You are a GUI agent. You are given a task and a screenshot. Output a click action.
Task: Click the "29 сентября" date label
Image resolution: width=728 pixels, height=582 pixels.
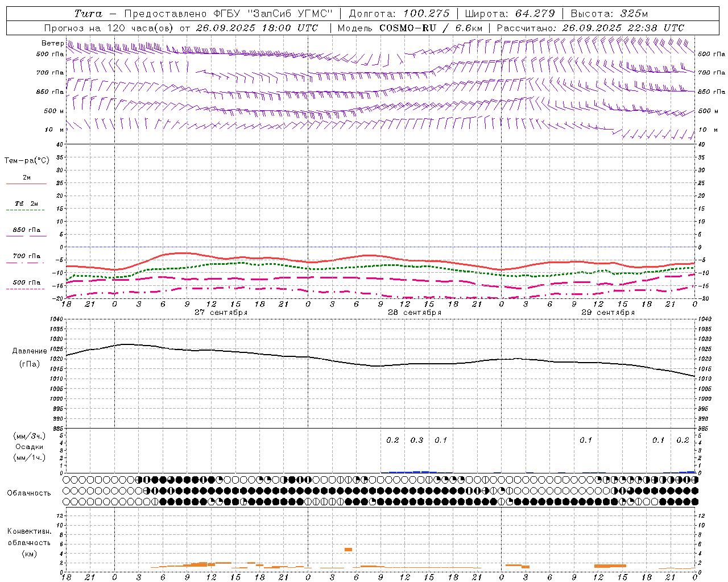(x=608, y=313)
